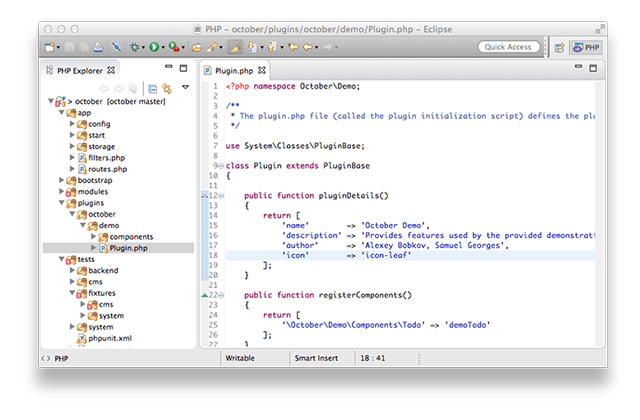Click override marker on line 22
640x420 pixels.
pos(204,295)
